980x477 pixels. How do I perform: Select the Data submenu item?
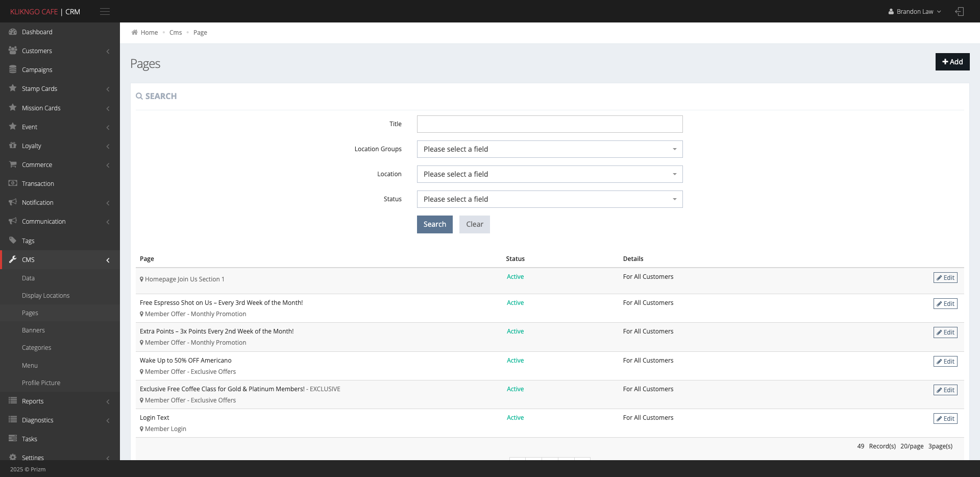28,278
